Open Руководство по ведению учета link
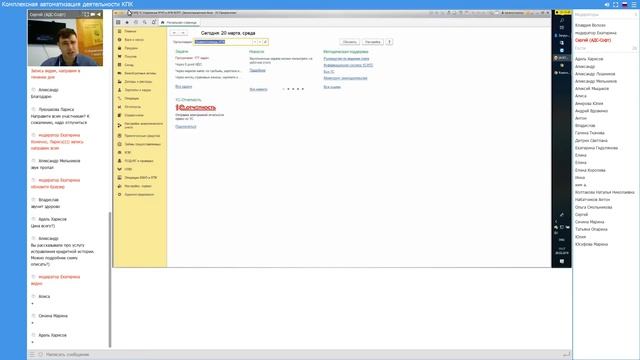Screen dimensions: 640x360 pyautogui.click(x=346, y=59)
